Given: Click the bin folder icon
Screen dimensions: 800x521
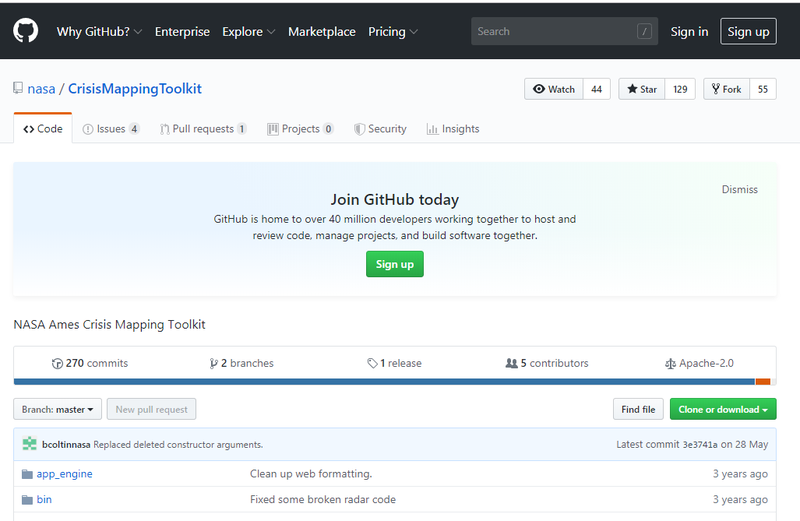Looking at the screenshot, I should (x=27, y=499).
